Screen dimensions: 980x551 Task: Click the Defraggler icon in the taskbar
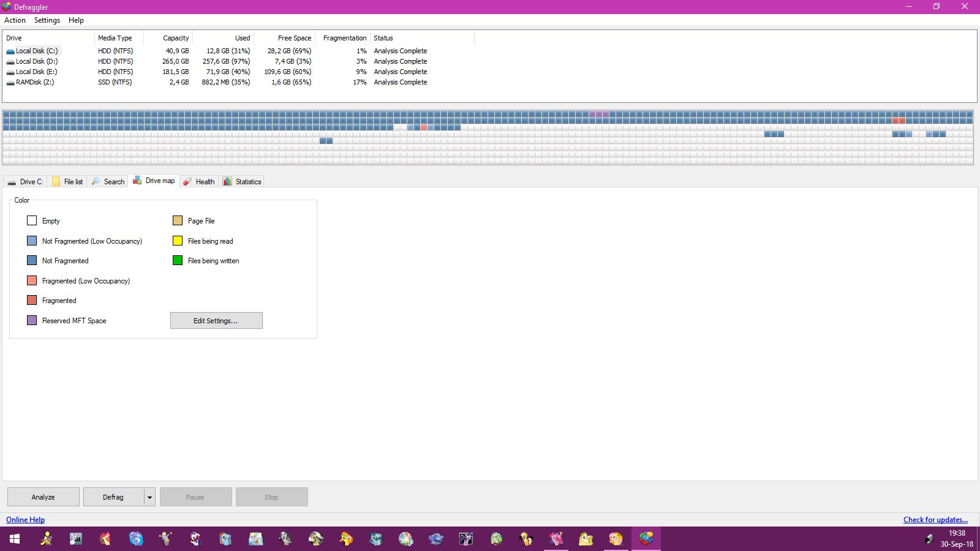click(646, 539)
